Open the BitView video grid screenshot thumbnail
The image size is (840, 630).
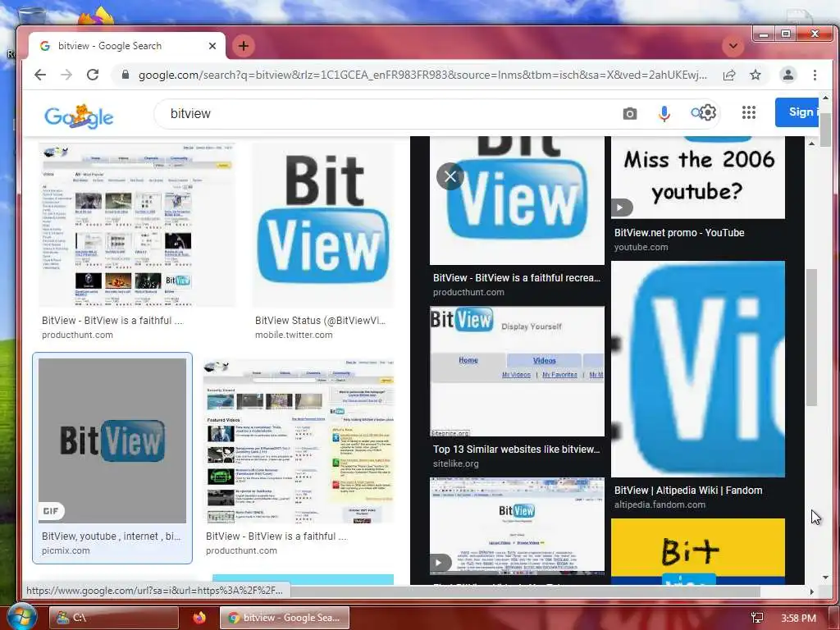pyautogui.click(x=137, y=225)
